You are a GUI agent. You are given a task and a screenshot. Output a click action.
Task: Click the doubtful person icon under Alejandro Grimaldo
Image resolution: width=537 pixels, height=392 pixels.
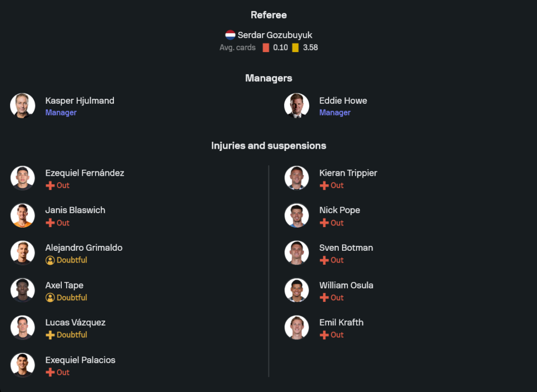pos(50,260)
